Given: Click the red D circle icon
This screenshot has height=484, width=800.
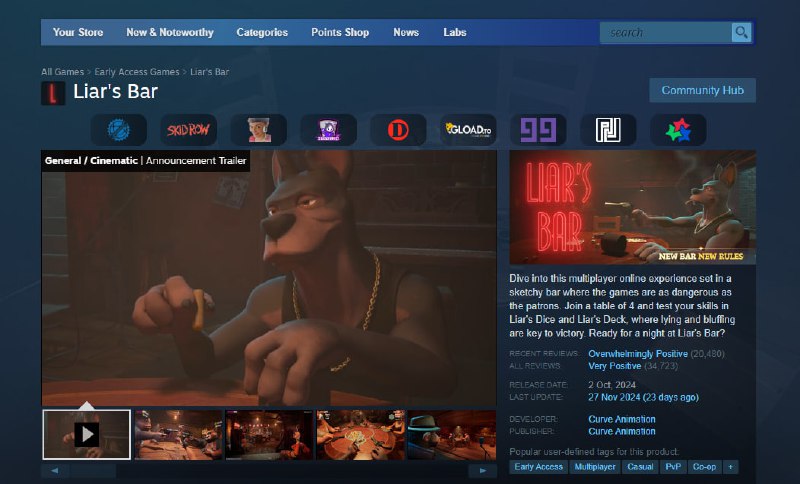Looking at the screenshot, I should (x=398, y=130).
